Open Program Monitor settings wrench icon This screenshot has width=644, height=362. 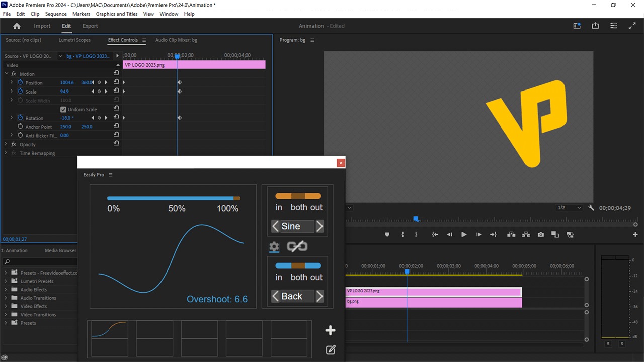591,208
